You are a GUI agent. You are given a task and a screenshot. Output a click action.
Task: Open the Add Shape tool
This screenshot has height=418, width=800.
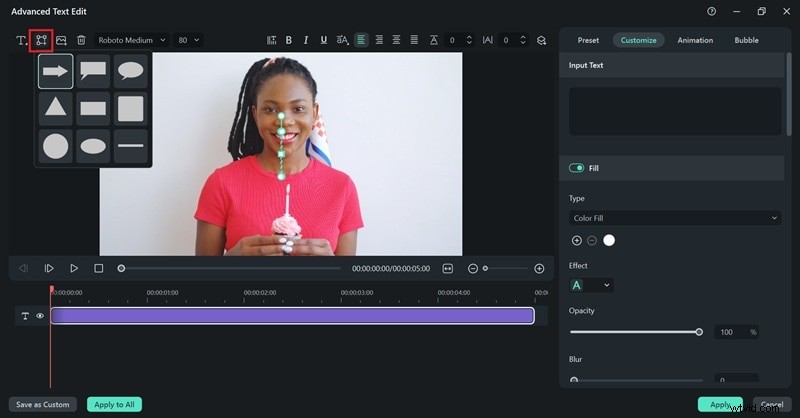coord(41,40)
